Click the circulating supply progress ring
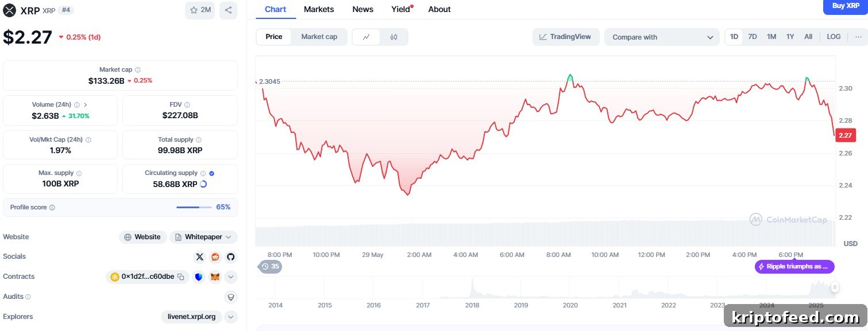The height and width of the screenshot is (331, 868). coord(203,184)
